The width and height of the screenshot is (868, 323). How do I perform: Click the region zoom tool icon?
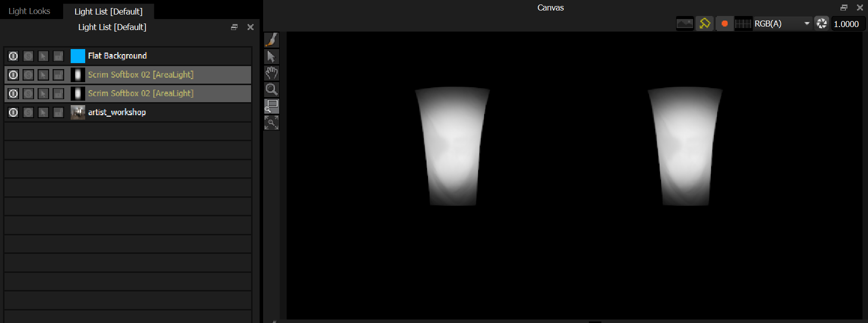pos(271,106)
